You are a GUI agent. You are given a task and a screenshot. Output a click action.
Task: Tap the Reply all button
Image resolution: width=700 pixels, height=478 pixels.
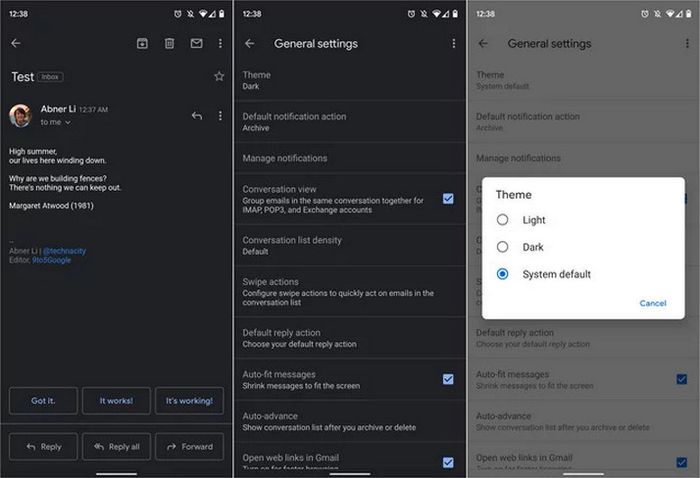pos(116,446)
